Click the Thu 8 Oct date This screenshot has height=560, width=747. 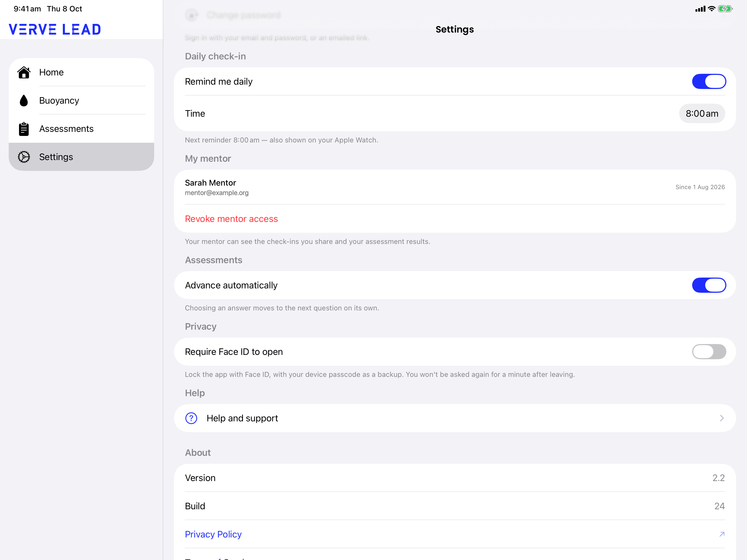(x=65, y=9)
